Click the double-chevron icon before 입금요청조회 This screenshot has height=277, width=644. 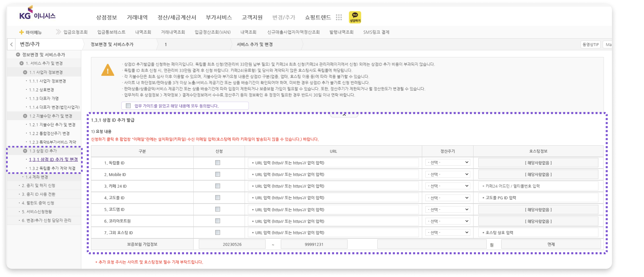click(58, 32)
